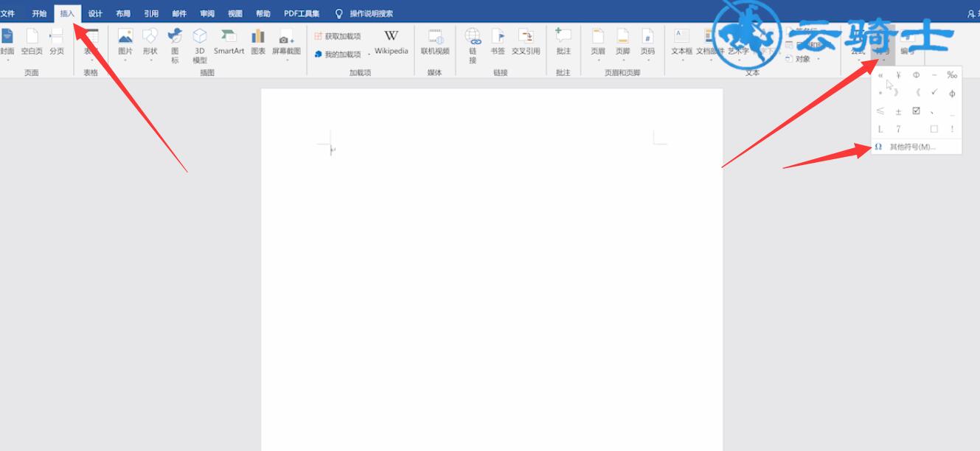Insert the ± plus-minus symbol
Viewport: 980px width, 451px height.
pyautogui.click(x=898, y=111)
